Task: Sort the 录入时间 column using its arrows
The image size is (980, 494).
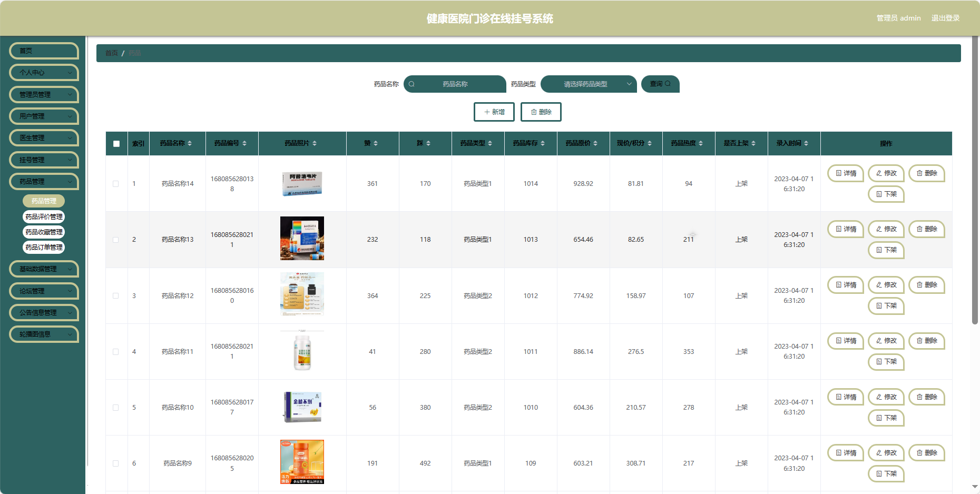Action: point(806,143)
